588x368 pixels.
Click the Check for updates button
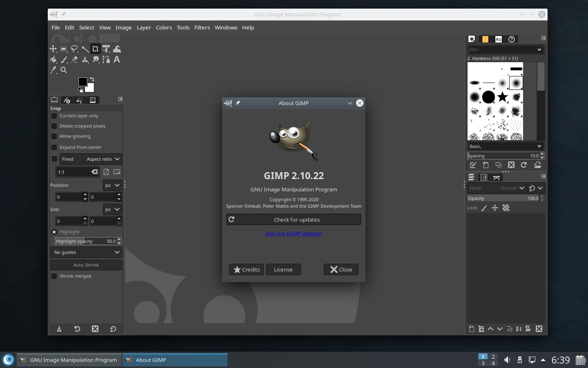(293, 220)
